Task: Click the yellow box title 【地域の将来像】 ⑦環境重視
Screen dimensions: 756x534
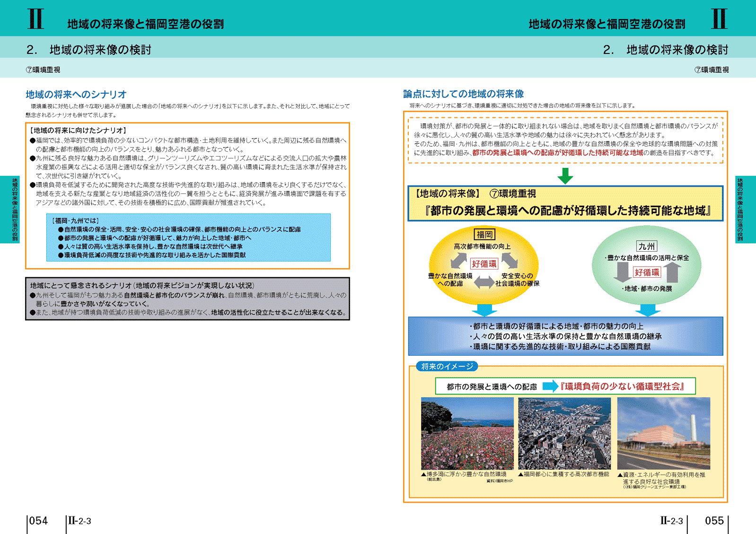Action: pos(475,193)
